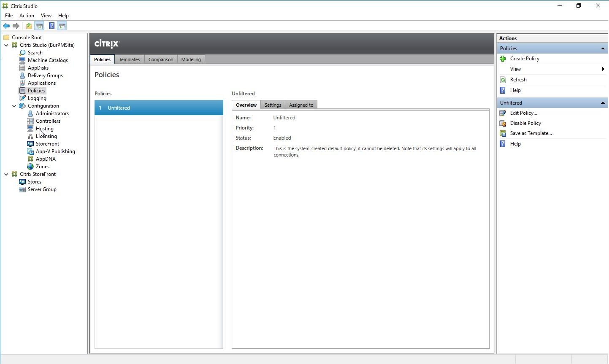Select Hosting in the Configuration tree

click(44, 129)
